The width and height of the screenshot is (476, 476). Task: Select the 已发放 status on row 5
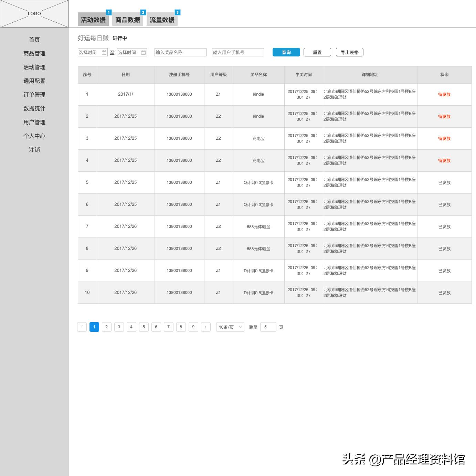tap(444, 182)
